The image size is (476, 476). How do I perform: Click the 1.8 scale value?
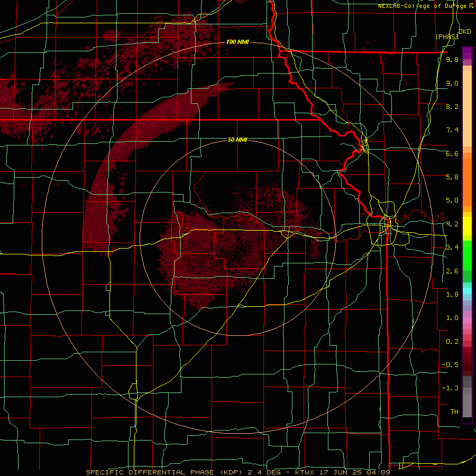point(452,295)
